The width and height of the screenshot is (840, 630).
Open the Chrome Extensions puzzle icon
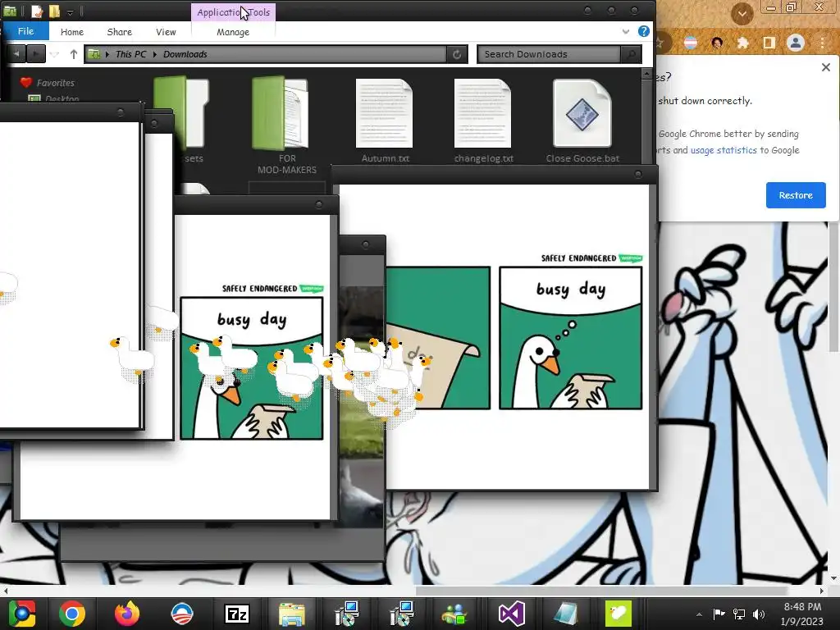click(742, 43)
